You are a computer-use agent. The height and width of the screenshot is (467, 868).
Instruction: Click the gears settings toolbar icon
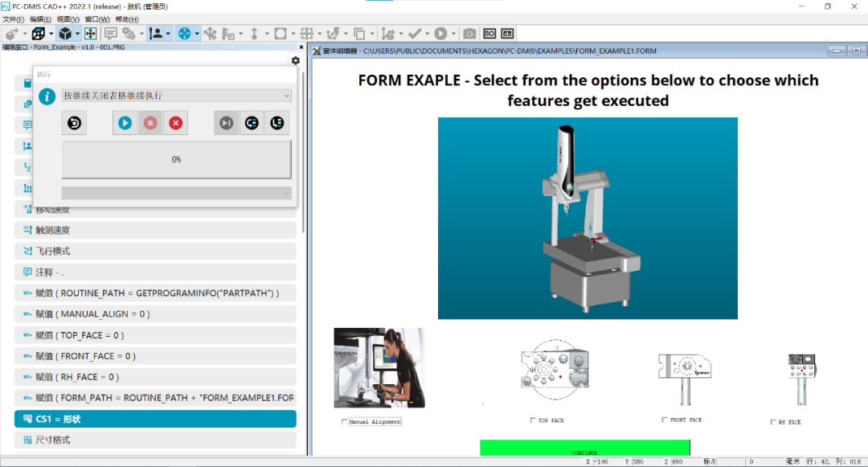click(x=129, y=34)
